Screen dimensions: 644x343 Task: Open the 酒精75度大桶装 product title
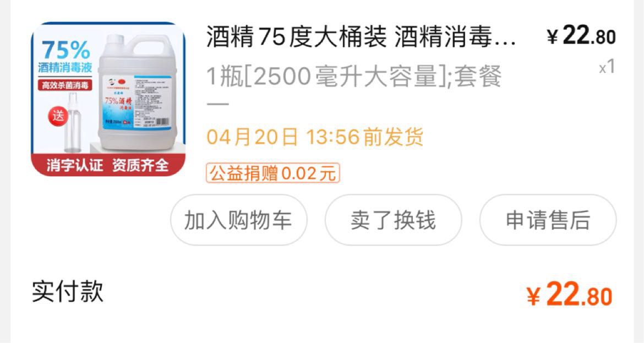click(360, 36)
